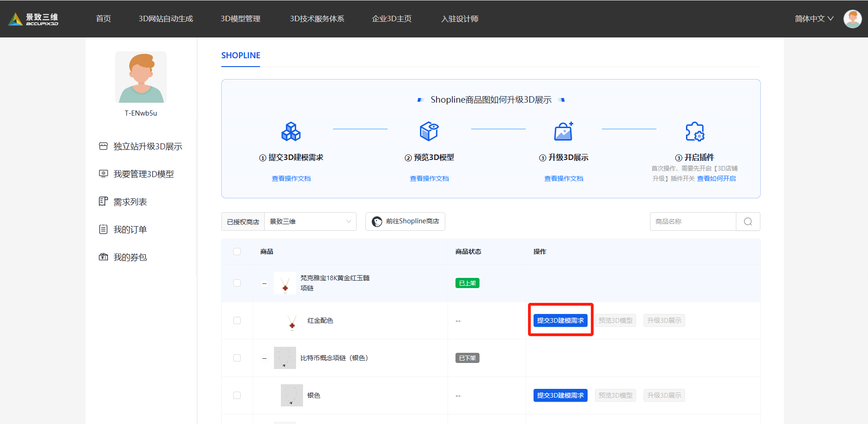Open 企业3D主页 navigation item
This screenshot has width=868, height=424.
[x=392, y=19]
